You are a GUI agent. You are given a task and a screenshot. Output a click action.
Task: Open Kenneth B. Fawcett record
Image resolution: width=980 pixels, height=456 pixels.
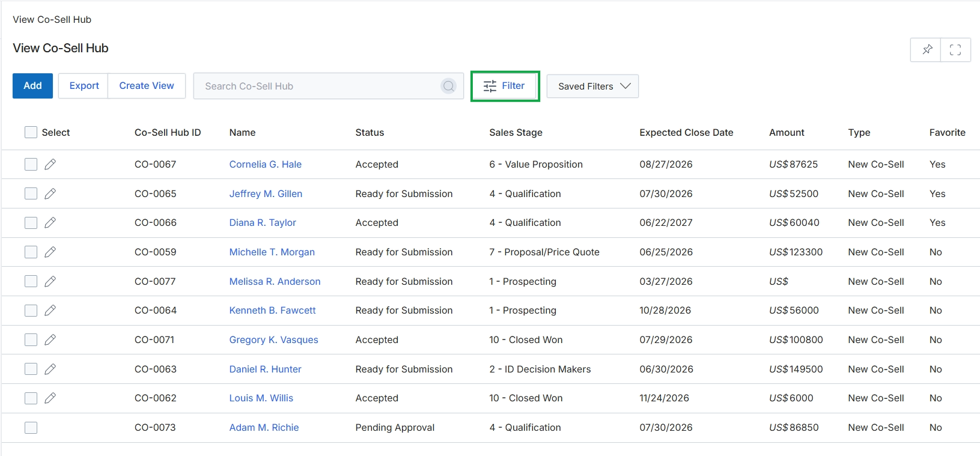pos(272,310)
